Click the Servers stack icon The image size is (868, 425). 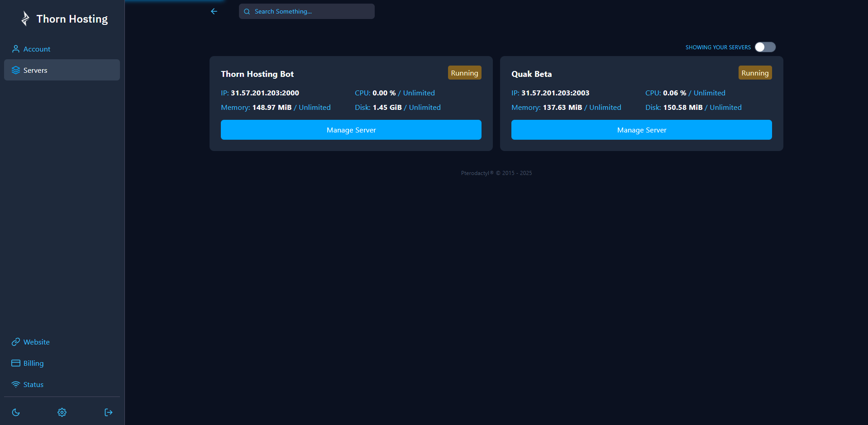click(16, 70)
